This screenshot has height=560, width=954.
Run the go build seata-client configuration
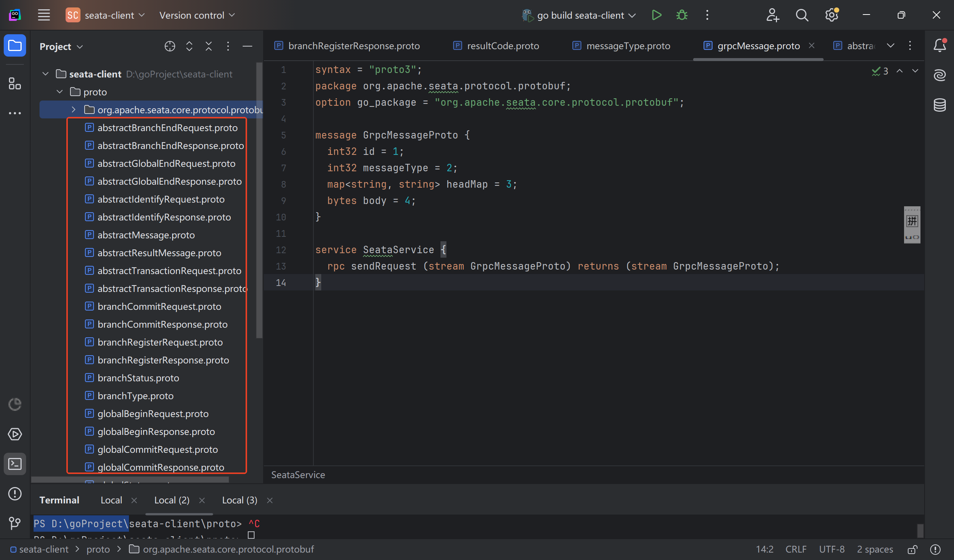[x=656, y=15]
